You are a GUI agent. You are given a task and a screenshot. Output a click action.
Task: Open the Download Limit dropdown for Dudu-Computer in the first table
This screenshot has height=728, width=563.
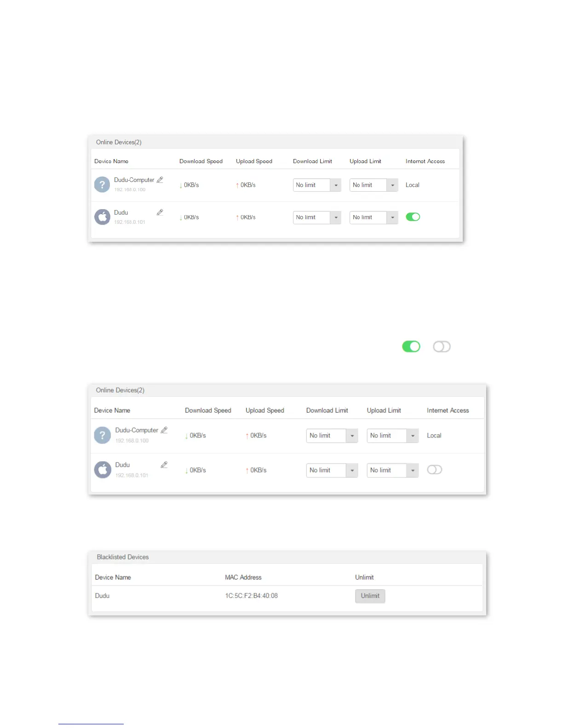[x=317, y=185]
